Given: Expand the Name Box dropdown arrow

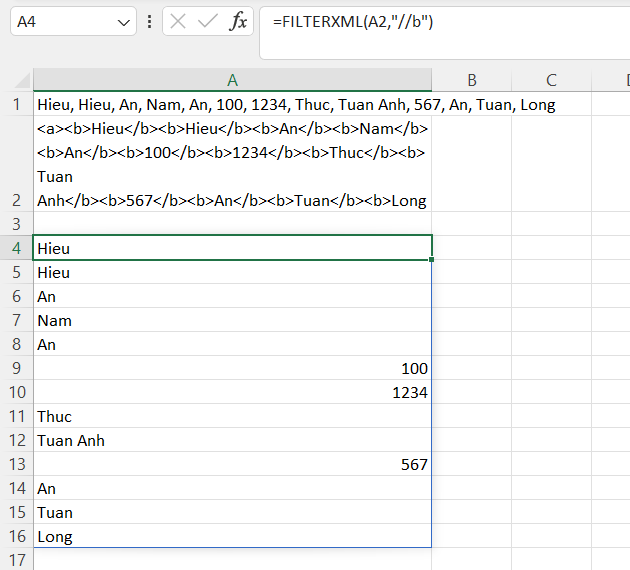Looking at the screenshot, I should pos(124,22).
